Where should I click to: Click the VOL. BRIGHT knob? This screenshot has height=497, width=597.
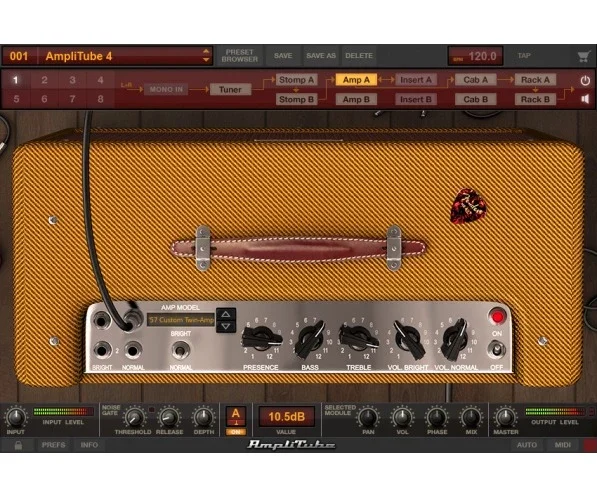pyautogui.click(x=409, y=339)
